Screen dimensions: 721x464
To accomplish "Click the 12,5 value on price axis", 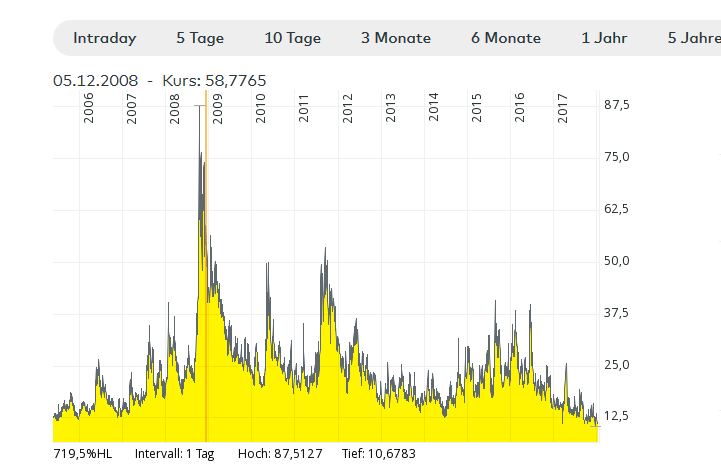I will pyautogui.click(x=617, y=416).
